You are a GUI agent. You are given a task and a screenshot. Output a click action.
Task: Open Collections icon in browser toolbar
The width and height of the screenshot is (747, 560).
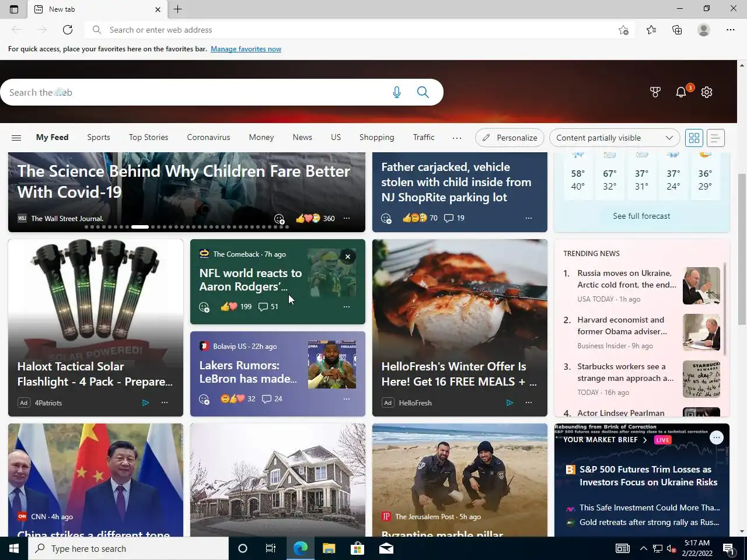pyautogui.click(x=677, y=30)
